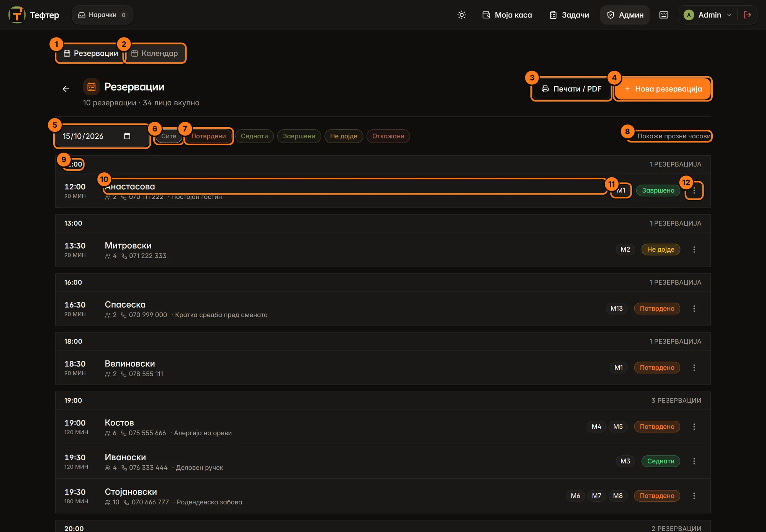Click Седнати badge for Иваноски
The height and width of the screenshot is (532, 766).
click(x=661, y=461)
